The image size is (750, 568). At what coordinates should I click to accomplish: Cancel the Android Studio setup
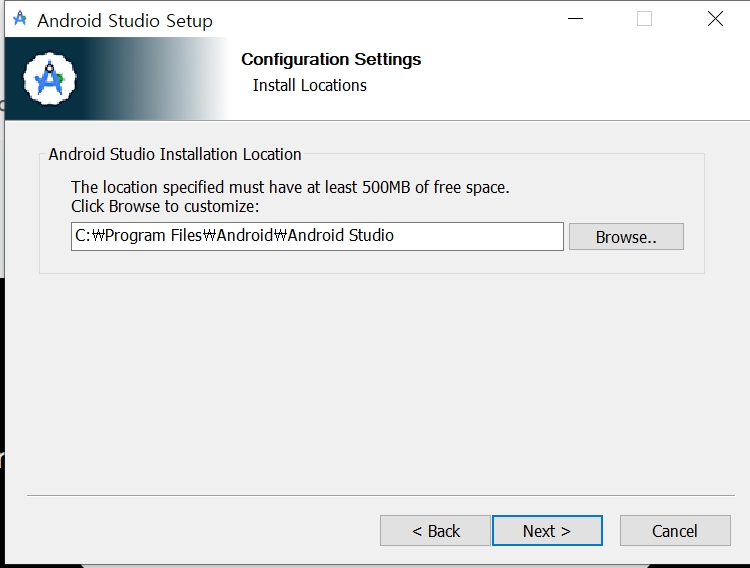click(675, 531)
